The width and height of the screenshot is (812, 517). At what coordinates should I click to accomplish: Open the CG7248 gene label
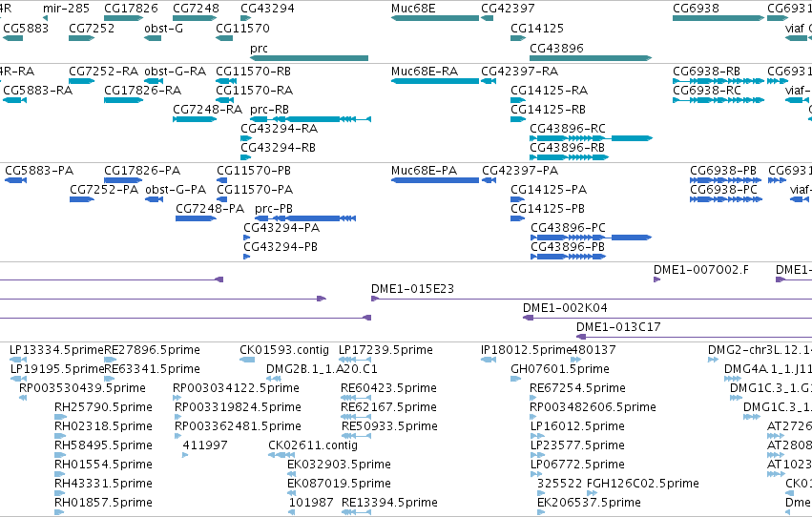196,9
